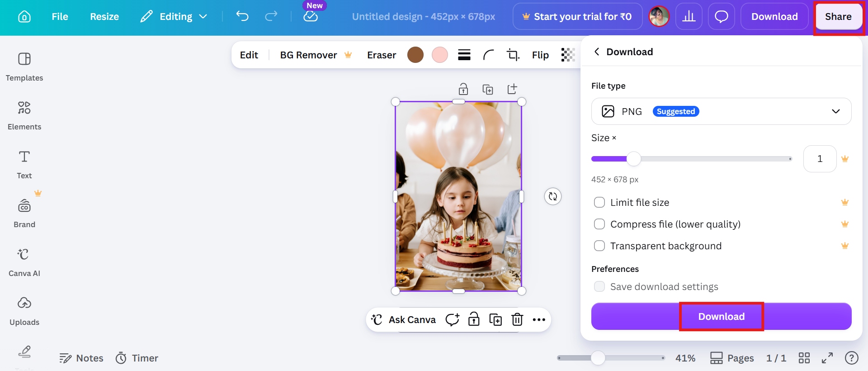Delete element with trash icon
Viewport: 868px width, 371px height.
517,319
